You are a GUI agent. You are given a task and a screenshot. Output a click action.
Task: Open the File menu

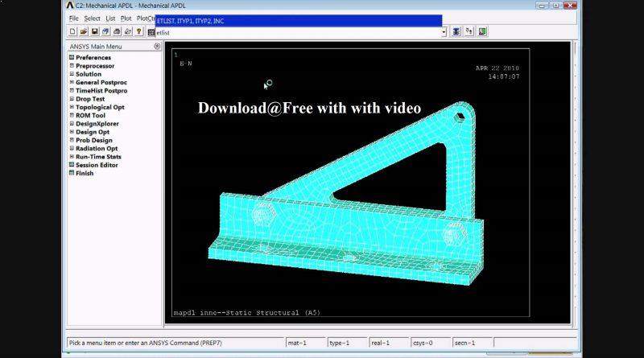click(74, 19)
